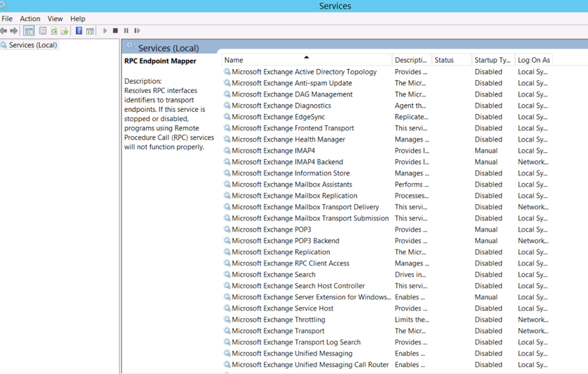The width and height of the screenshot is (588, 374).
Task: Open the Action menu
Action: (30, 19)
